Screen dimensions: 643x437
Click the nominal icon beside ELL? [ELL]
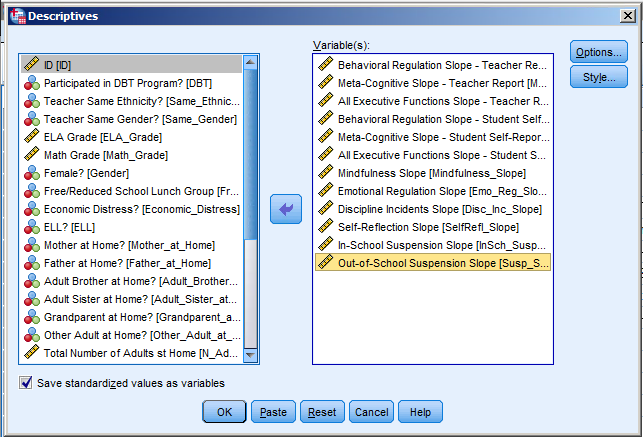pos(32,227)
